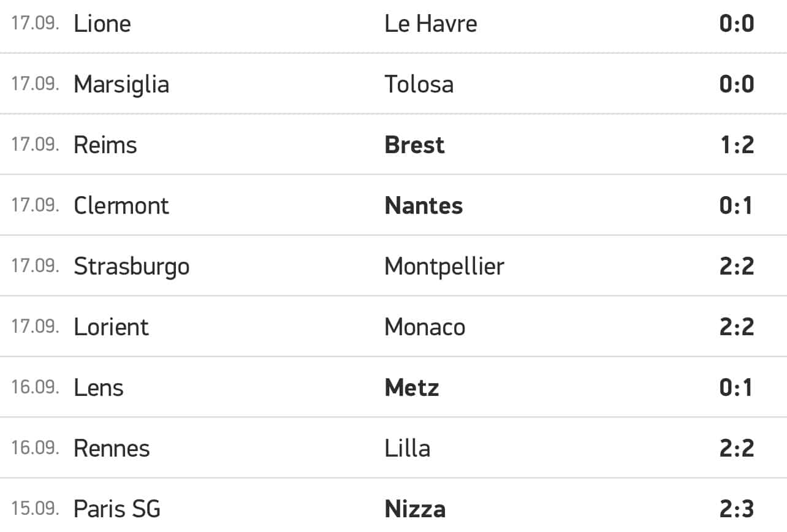Select the Rennes team name
The width and height of the screenshot is (787, 532).
coord(112,448)
